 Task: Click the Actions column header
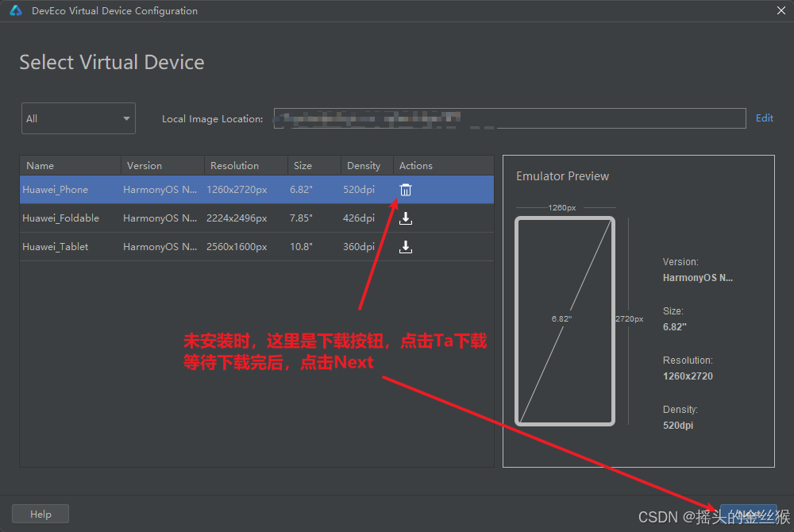point(444,165)
